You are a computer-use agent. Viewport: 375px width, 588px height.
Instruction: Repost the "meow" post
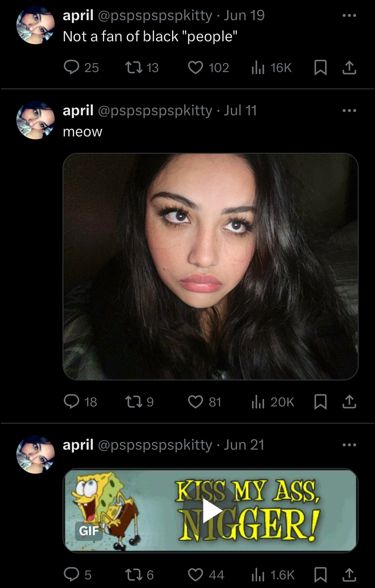pos(134,402)
